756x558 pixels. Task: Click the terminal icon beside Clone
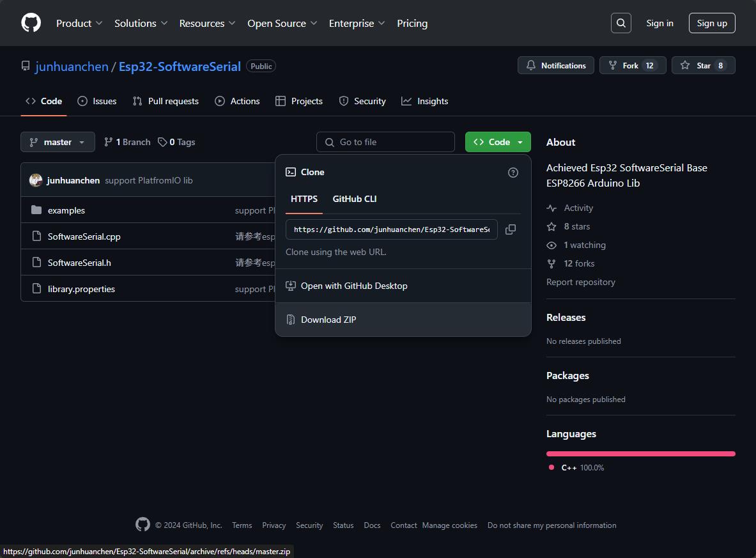point(291,172)
